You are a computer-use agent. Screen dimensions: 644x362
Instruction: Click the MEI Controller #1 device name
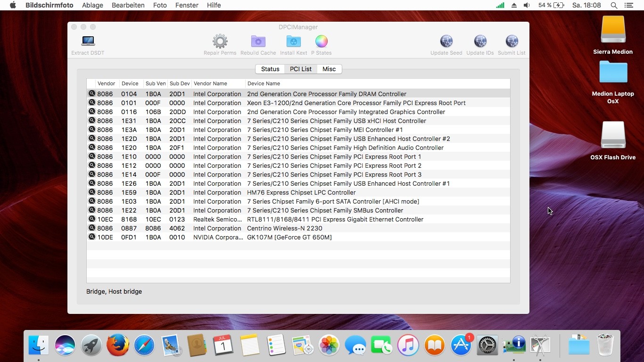325,130
